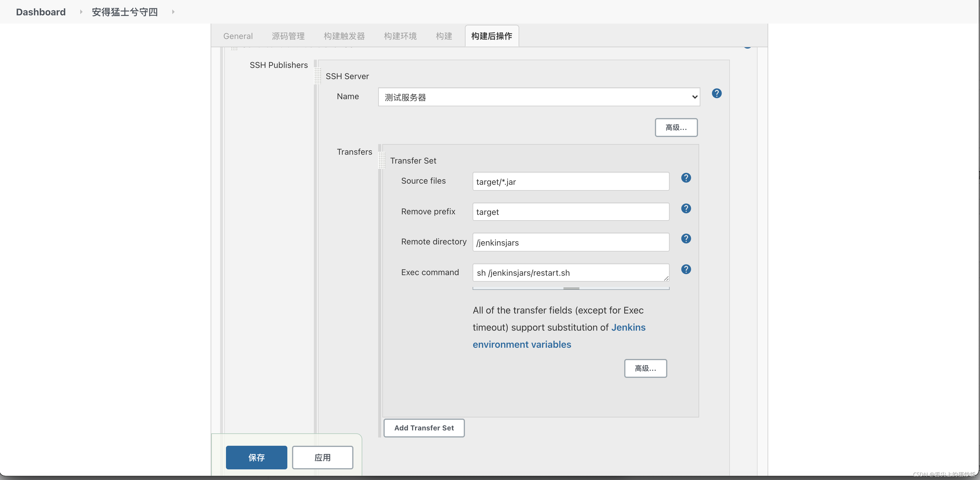This screenshot has width=980, height=480.
Task: Switch to the 构建 tab
Action: pyautogui.click(x=444, y=36)
